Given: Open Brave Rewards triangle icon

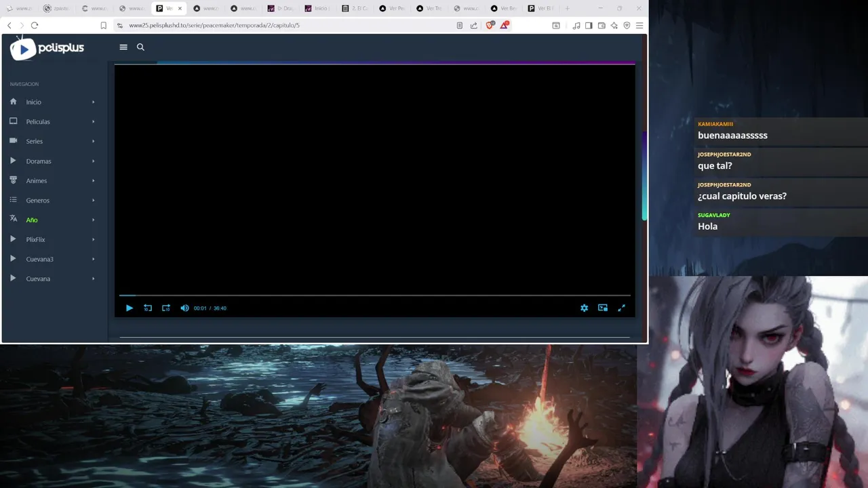Looking at the screenshot, I should [505, 25].
